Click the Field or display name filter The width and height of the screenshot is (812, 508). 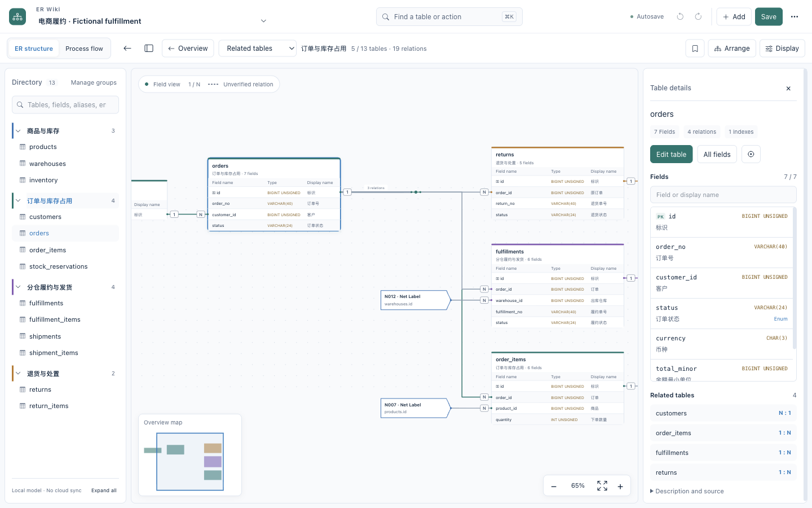point(723,195)
